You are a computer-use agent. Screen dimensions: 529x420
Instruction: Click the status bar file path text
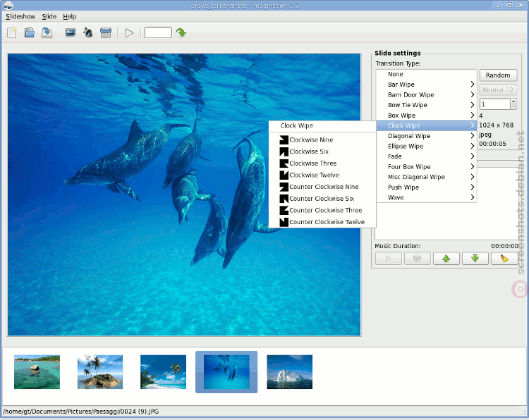click(x=81, y=412)
